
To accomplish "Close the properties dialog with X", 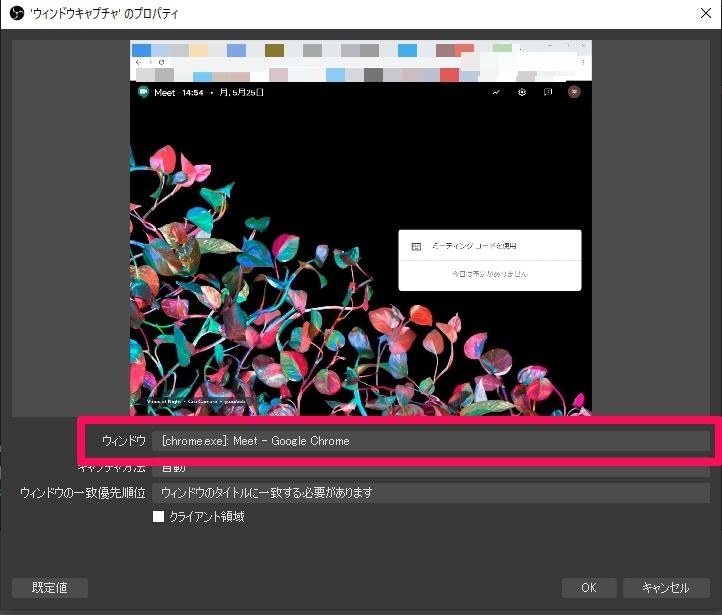I will point(706,13).
